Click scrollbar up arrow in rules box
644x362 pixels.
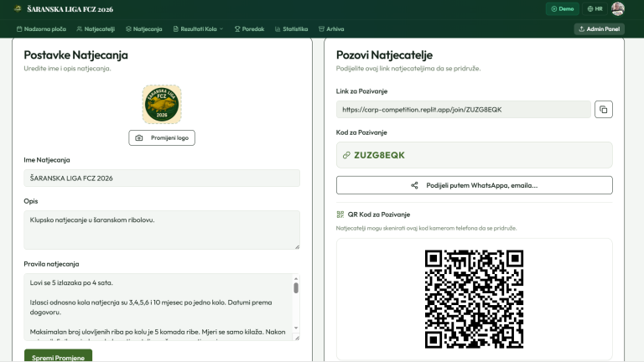[x=296, y=279]
